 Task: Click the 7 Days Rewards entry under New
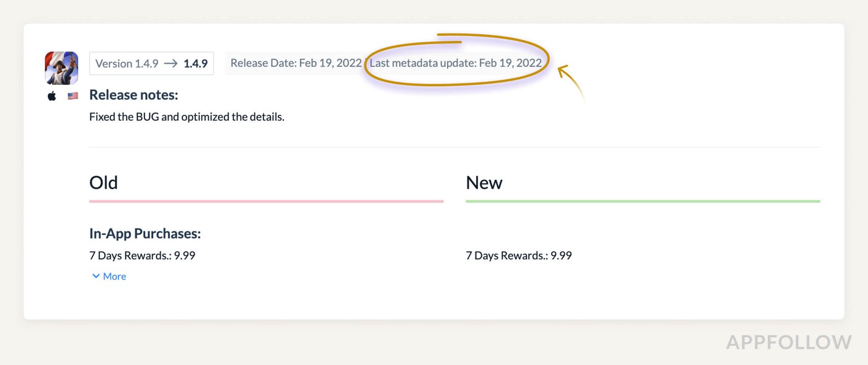518,255
